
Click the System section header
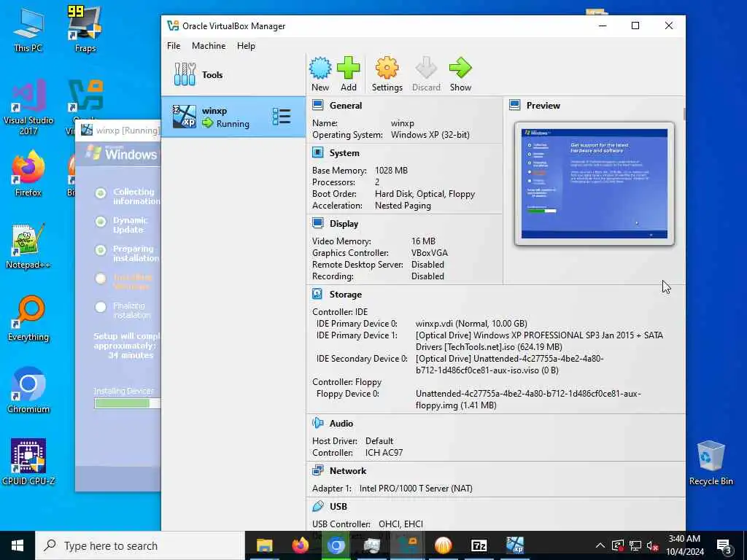(344, 153)
